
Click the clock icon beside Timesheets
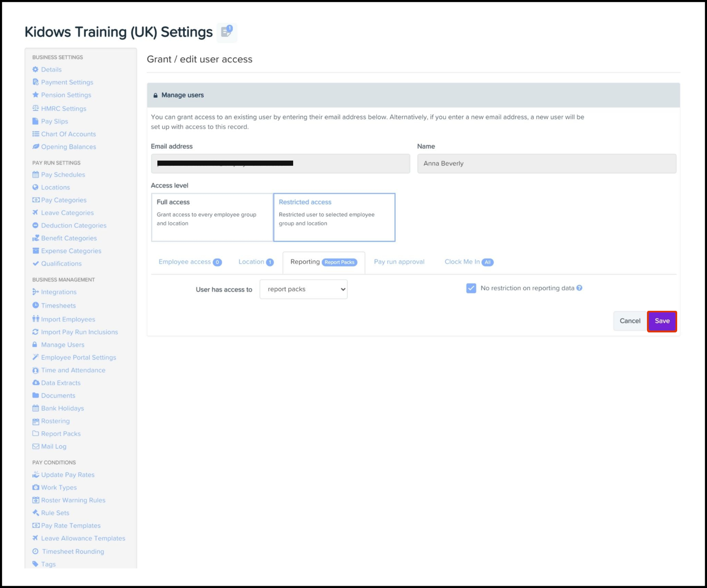tap(35, 305)
